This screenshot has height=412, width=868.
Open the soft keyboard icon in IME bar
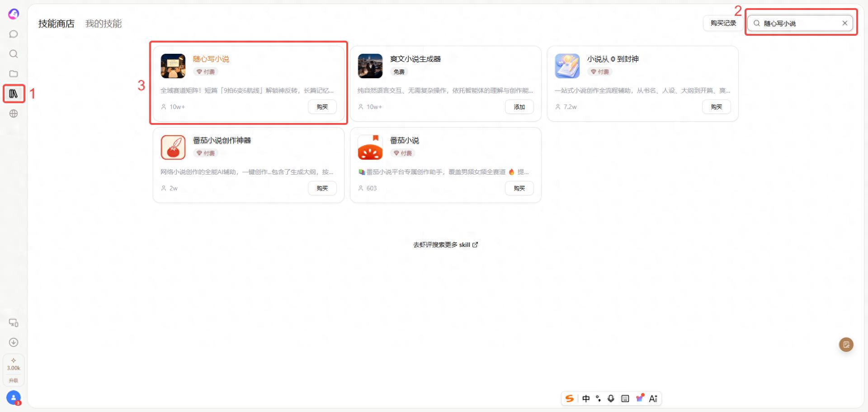pyautogui.click(x=625, y=398)
